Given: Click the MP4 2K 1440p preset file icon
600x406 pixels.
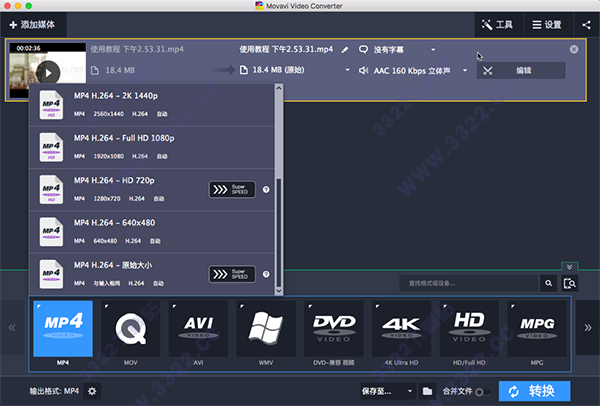Looking at the screenshot, I should click(51, 105).
